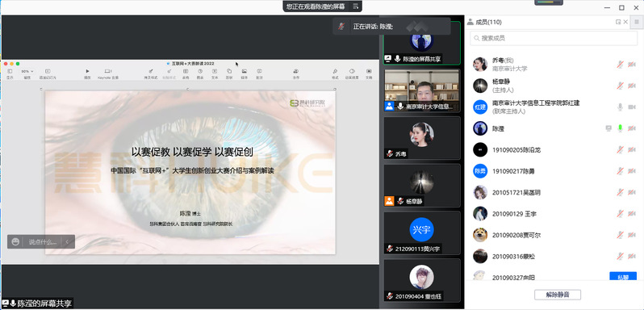This screenshot has width=644, height=310.
Task: Toggle 乔粤's camera-off icon
Action: tap(632, 64)
